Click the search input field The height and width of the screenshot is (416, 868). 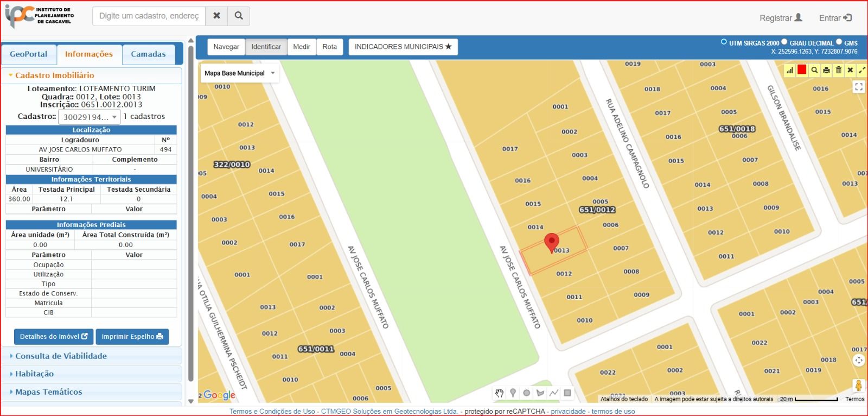pyautogui.click(x=149, y=16)
